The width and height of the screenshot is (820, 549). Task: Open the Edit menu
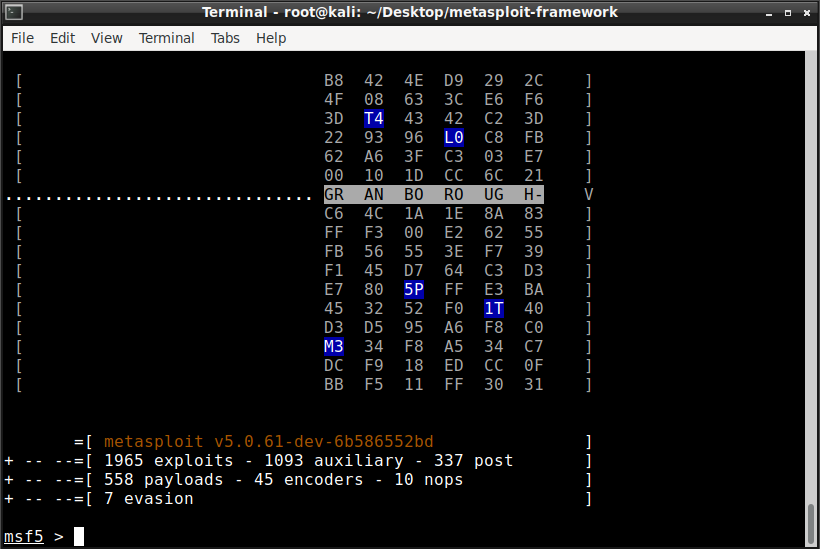pyautogui.click(x=62, y=38)
